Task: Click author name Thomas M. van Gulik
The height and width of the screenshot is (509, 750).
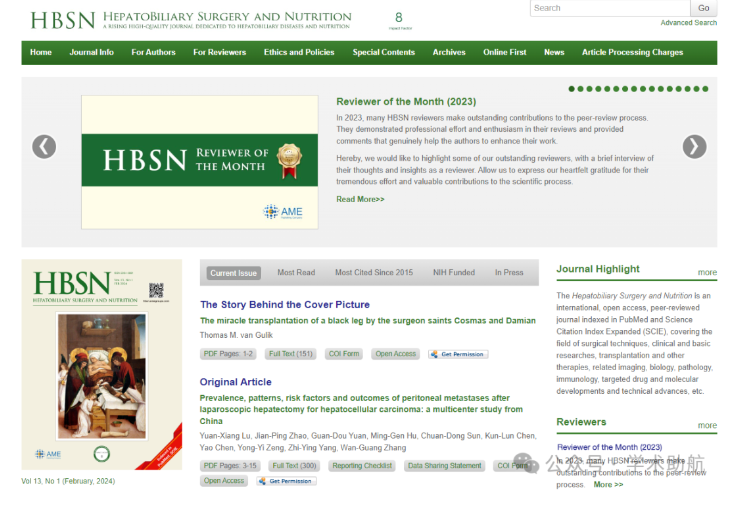Action: pyautogui.click(x=236, y=335)
